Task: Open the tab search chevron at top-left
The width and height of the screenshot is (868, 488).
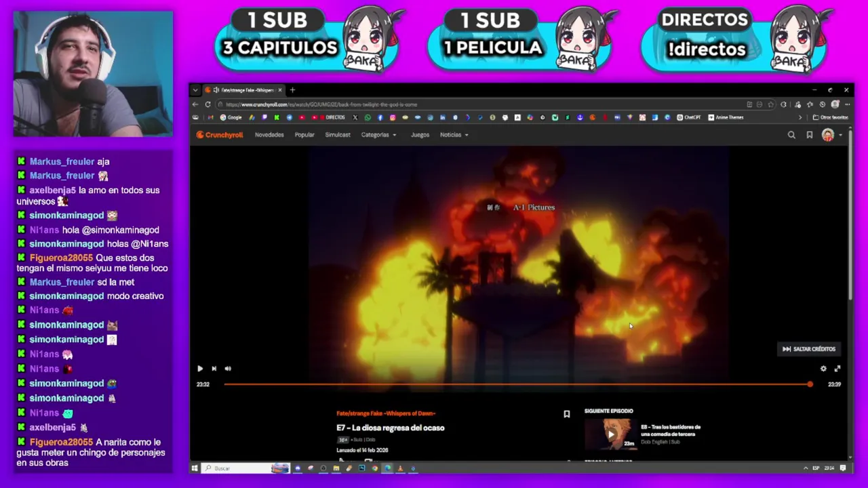Action: pos(195,90)
